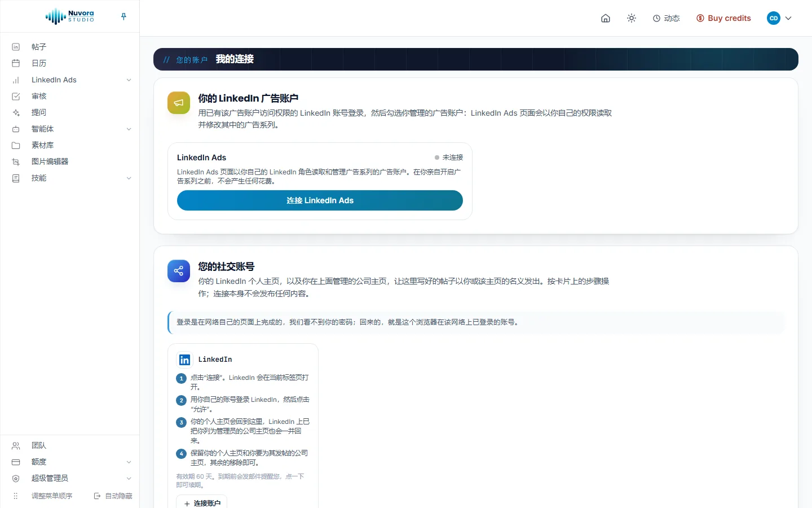Open the CD user avatar

coord(774,18)
